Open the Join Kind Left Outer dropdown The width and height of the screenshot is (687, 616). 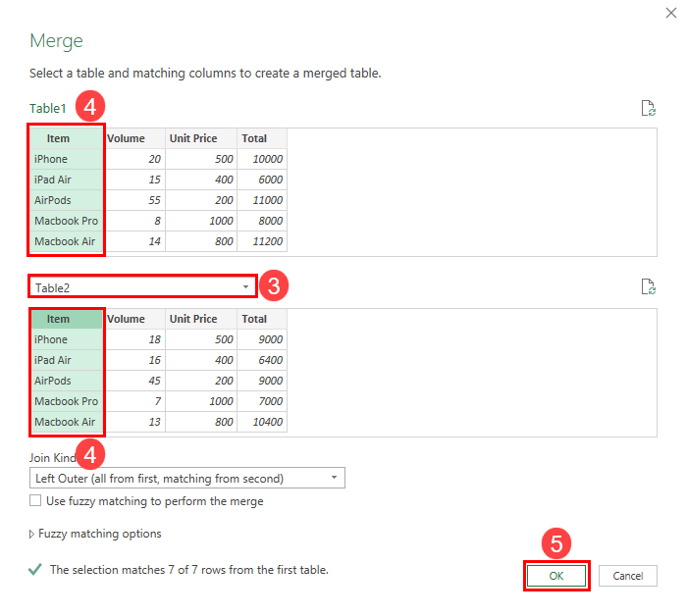(187, 478)
